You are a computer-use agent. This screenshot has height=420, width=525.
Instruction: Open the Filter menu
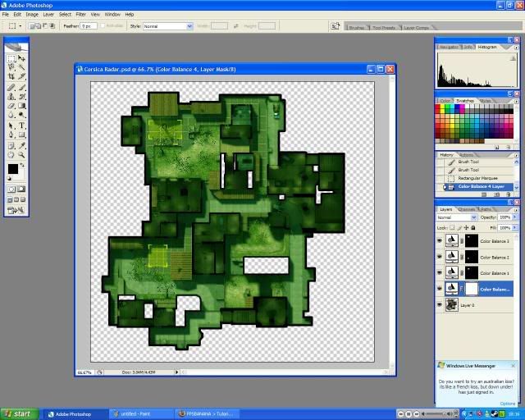click(80, 14)
